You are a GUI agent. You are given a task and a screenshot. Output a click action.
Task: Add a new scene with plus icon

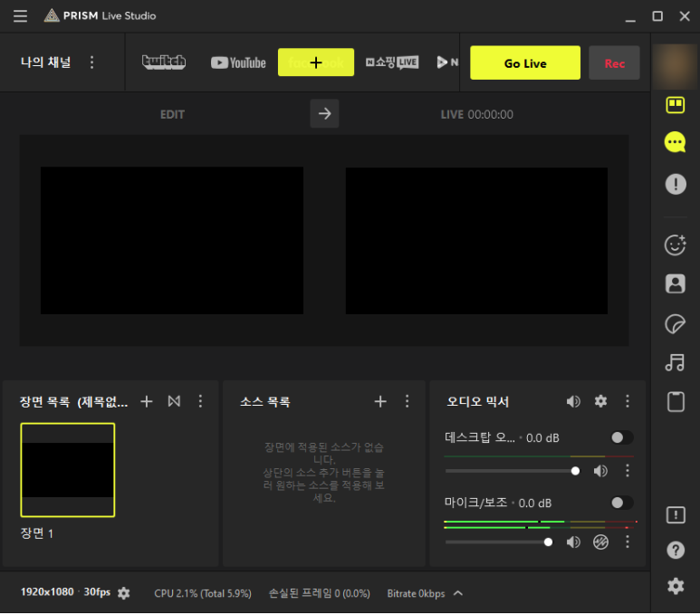(x=147, y=401)
